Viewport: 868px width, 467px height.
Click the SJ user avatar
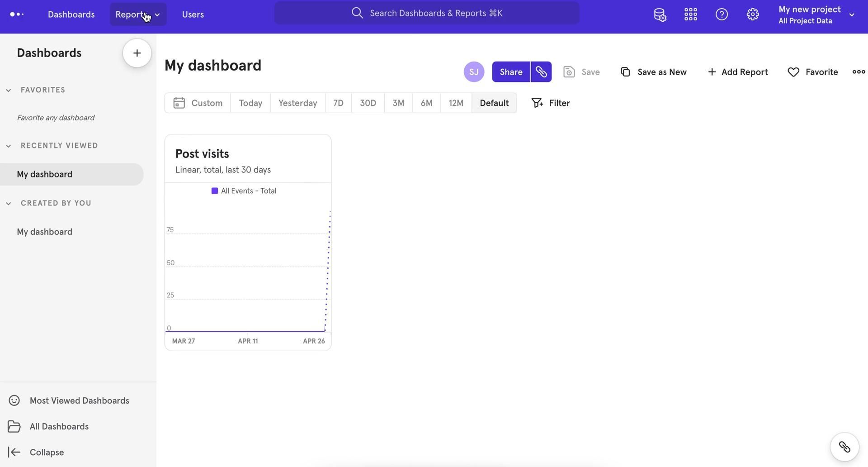[x=474, y=72]
